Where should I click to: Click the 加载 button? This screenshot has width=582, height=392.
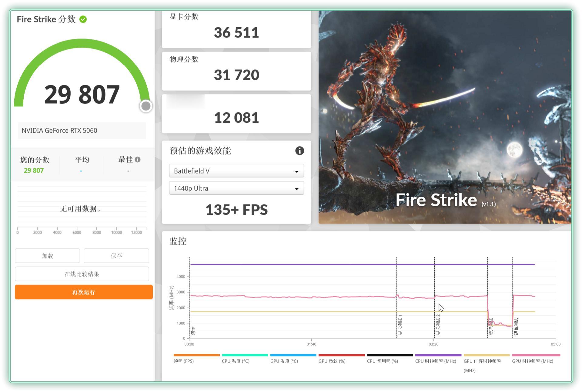[x=47, y=256]
